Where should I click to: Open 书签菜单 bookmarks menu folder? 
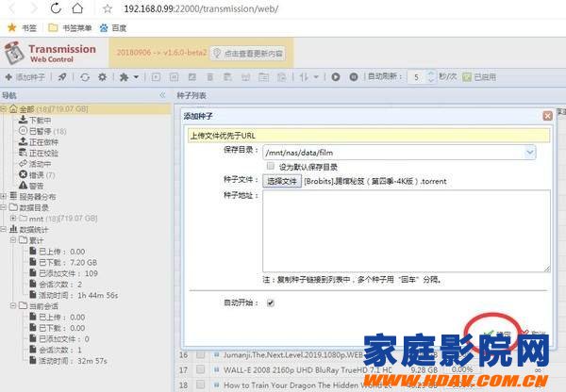click(x=70, y=27)
